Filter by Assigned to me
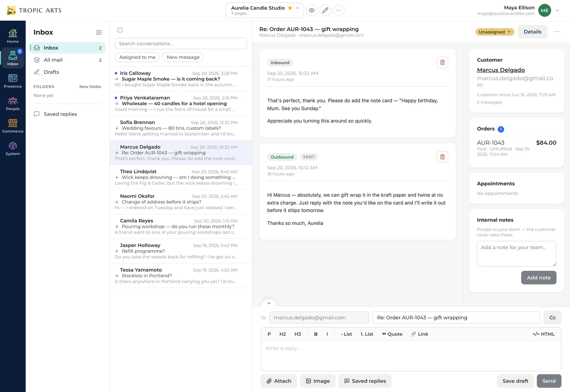 pyautogui.click(x=137, y=57)
